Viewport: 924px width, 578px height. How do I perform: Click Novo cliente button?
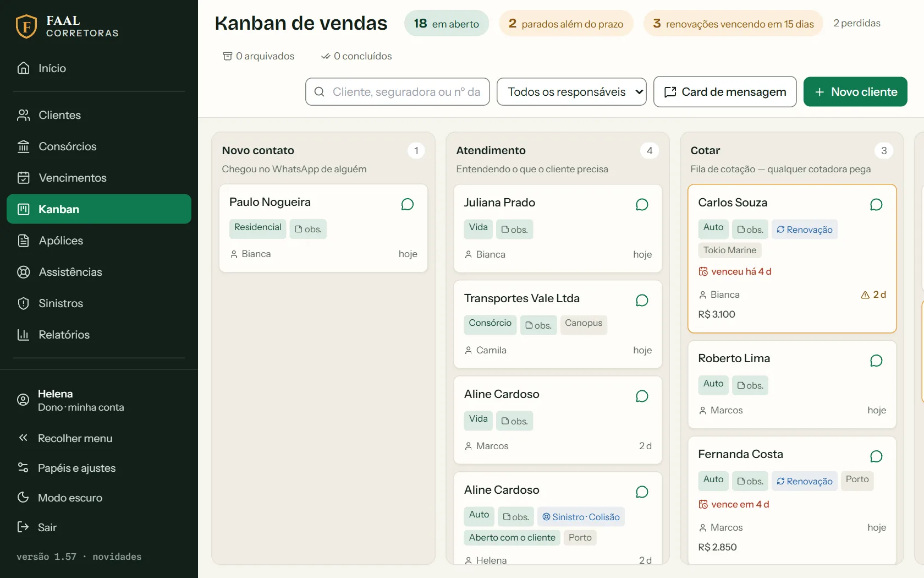[855, 91]
